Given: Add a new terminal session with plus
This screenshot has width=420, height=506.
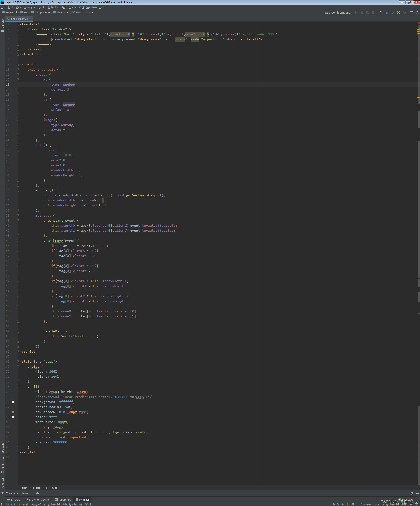Looking at the screenshot, I should 37,493.
